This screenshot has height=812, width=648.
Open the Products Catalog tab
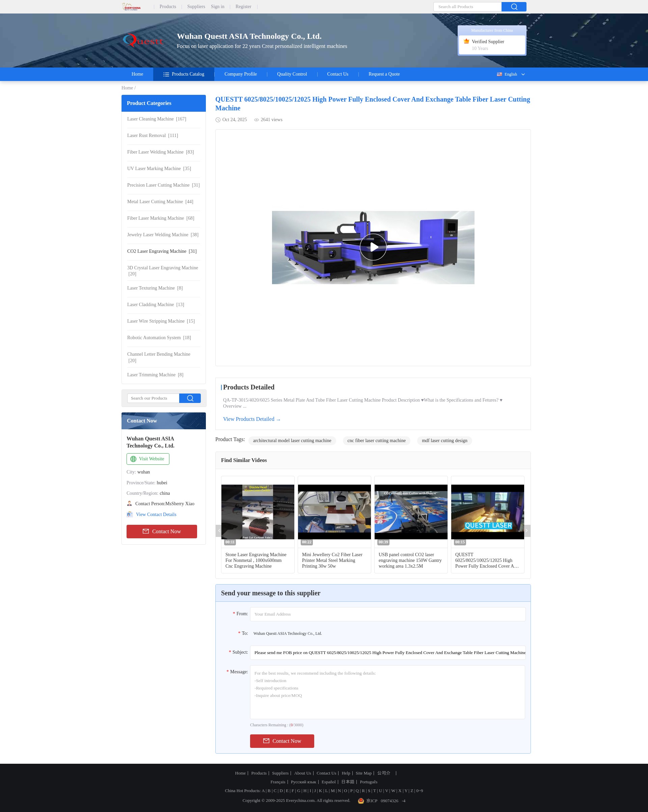point(184,74)
